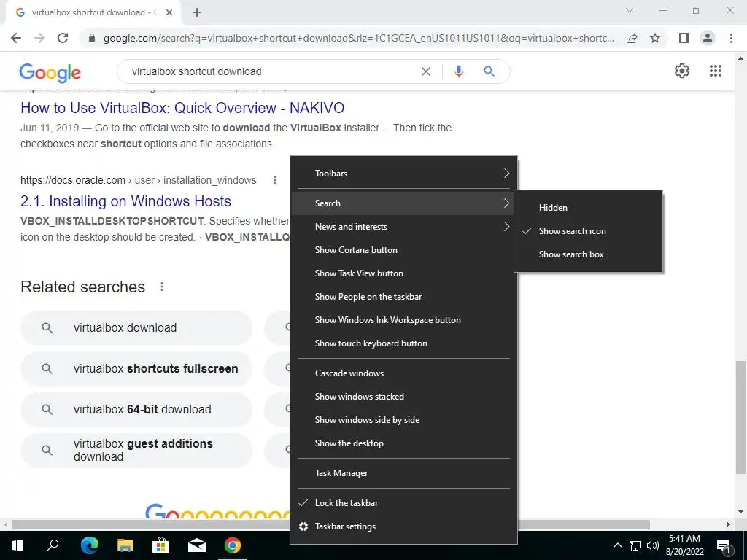Search related: virtualbox 64-bit download
747x560 pixels.
(136, 410)
